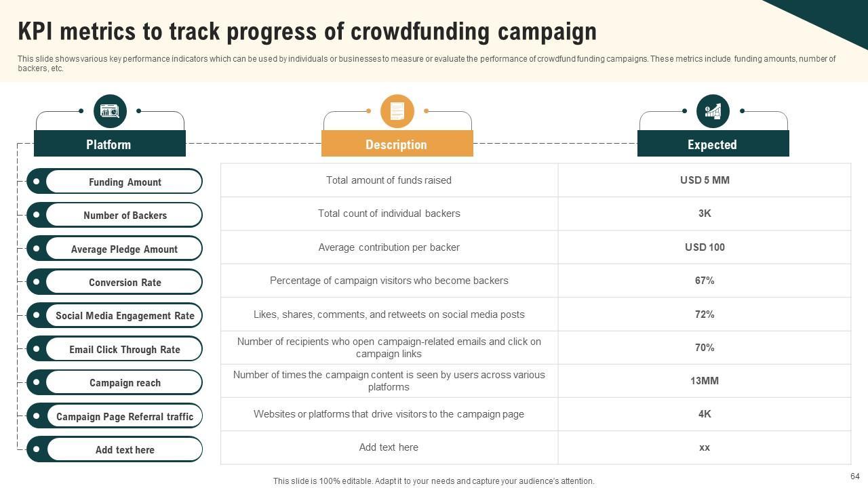
Task: Click the Campaign Page Referral traffic pill
Action: click(x=125, y=416)
